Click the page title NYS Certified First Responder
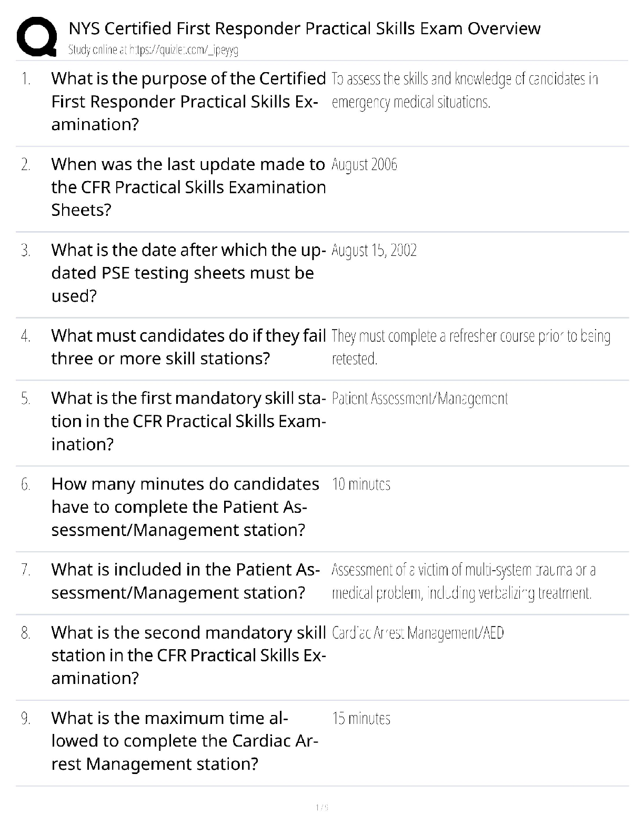 pyautogui.click(x=304, y=28)
